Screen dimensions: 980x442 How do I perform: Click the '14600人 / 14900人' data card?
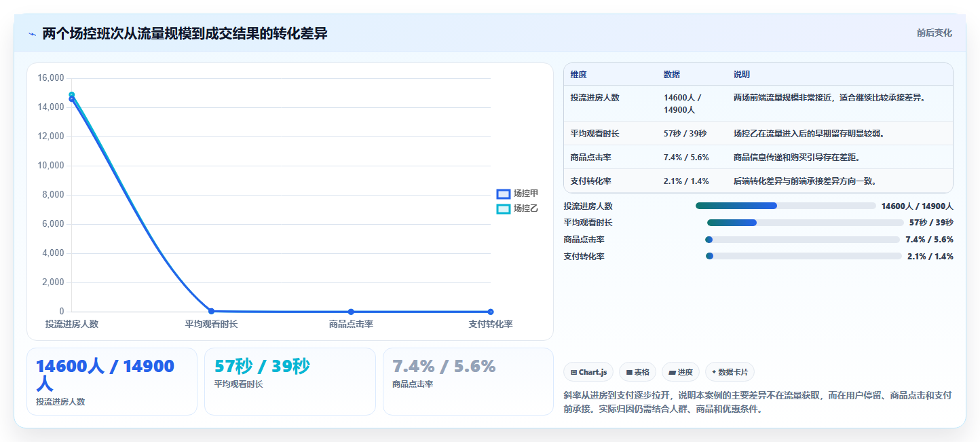112,382
